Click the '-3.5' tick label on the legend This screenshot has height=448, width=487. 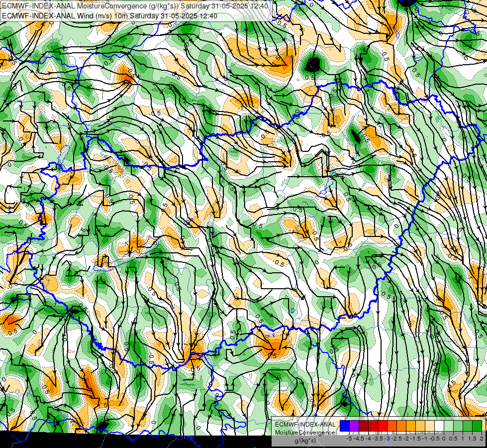tap(378, 439)
